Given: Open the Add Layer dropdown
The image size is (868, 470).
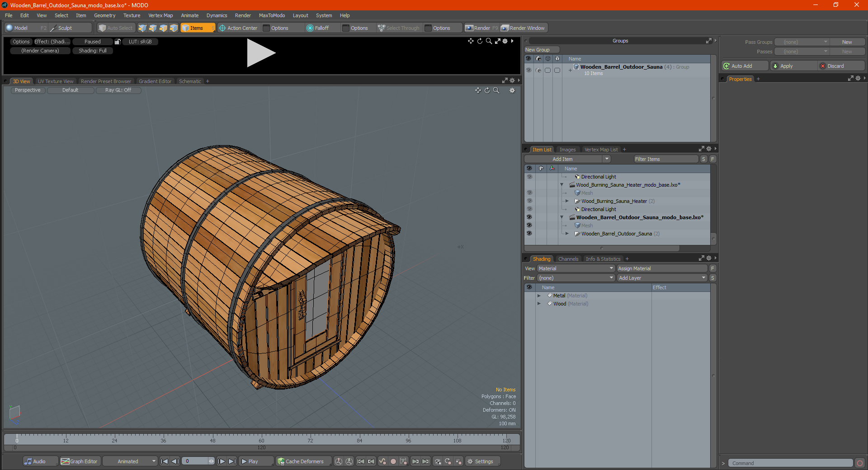Looking at the screenshot, I should pos(662,278).
